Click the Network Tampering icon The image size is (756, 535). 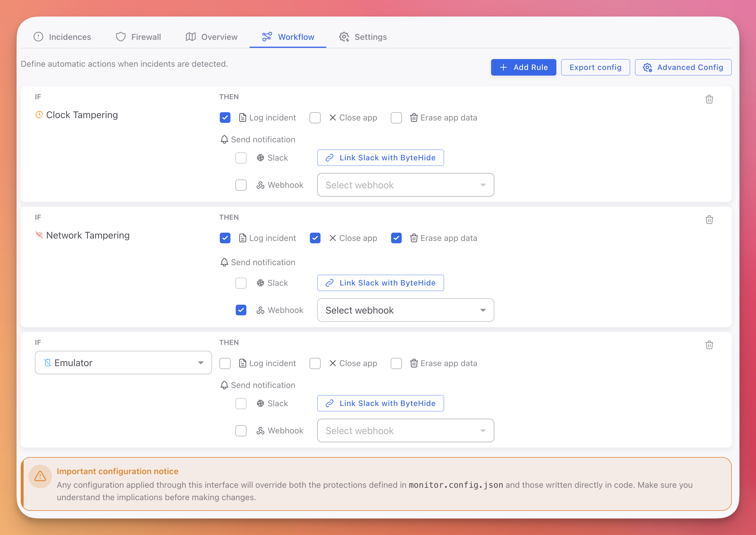click(39, 235)
